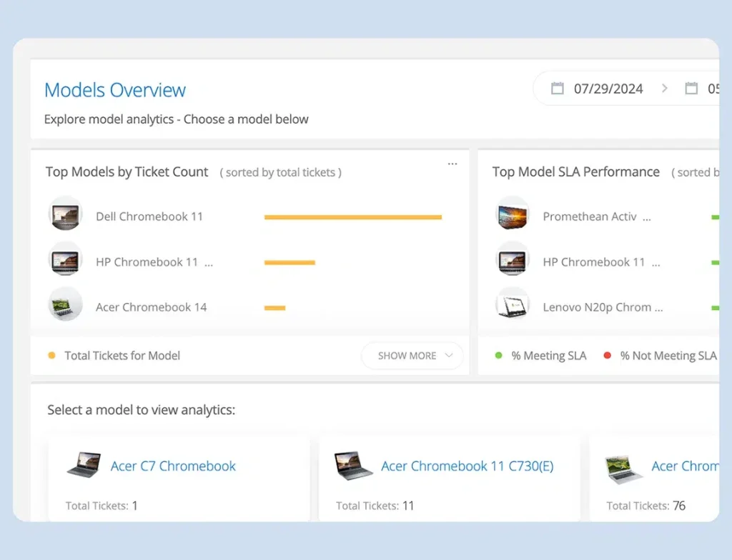Expand the SHOW MORE dropdown

tap(412, 356)
